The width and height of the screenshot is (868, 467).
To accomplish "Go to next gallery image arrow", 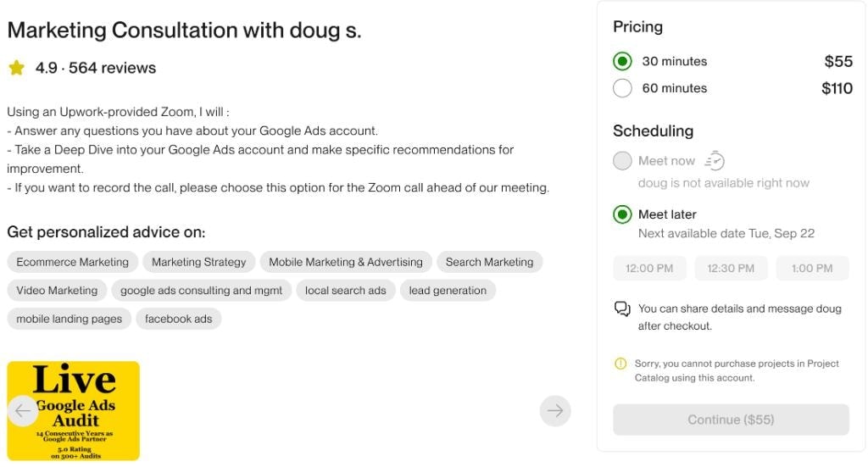I will [555, 410].
